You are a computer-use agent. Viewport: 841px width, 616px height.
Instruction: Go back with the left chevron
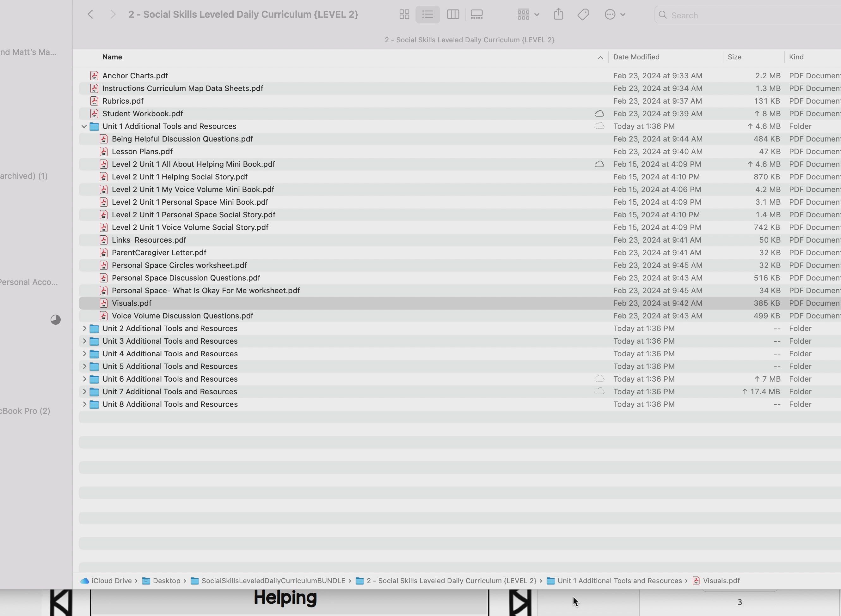(90, 15)
